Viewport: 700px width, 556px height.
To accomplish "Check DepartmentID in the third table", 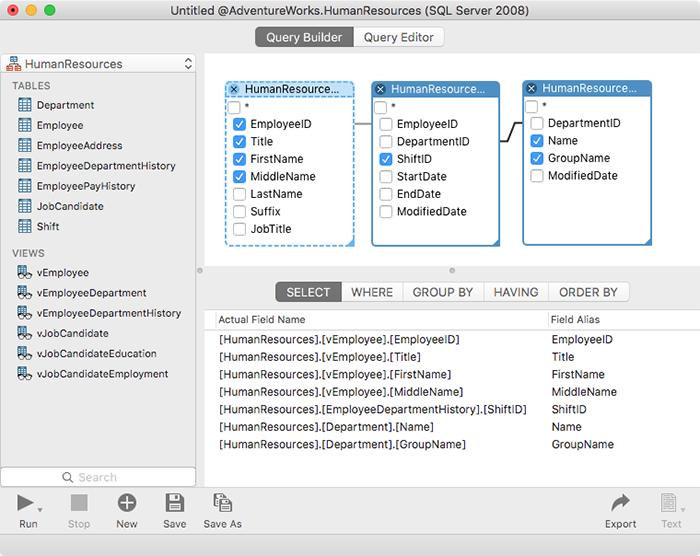I will point(537,123).
